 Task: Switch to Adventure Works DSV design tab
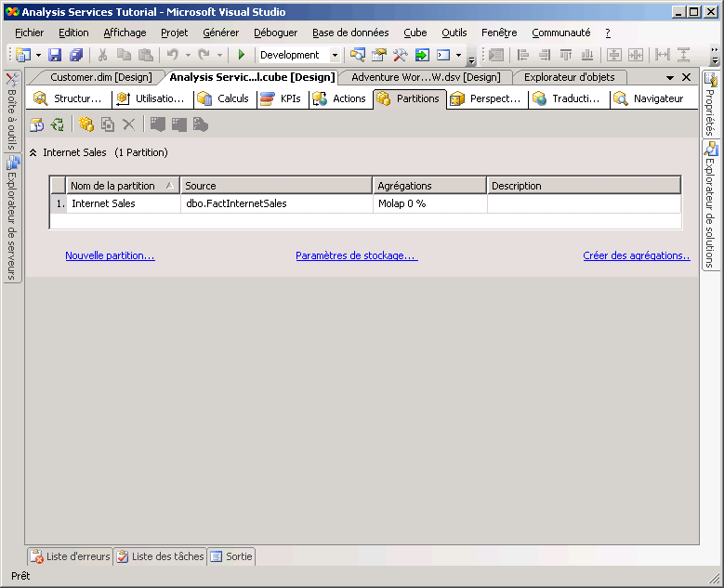coord(426,77)
